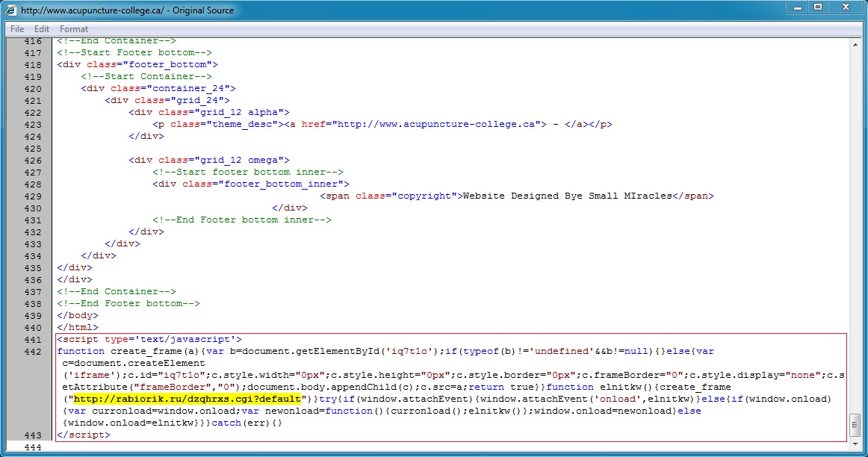Viewport: 868px width, 457px height.
Task: Click the "catch(err){}" code
Action: pyautogui.click(x=247, y=423)
